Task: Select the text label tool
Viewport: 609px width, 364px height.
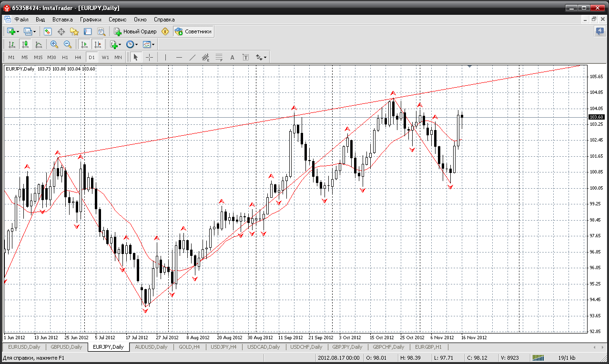Action: [245, 57]
